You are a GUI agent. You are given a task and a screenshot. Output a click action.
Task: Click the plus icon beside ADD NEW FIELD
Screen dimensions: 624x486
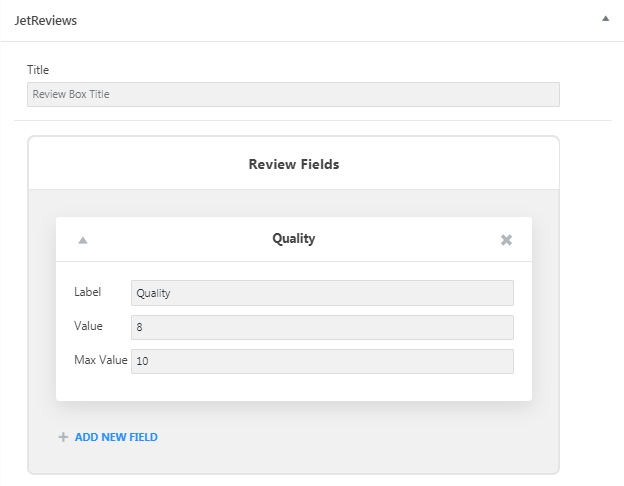(63, 437)
